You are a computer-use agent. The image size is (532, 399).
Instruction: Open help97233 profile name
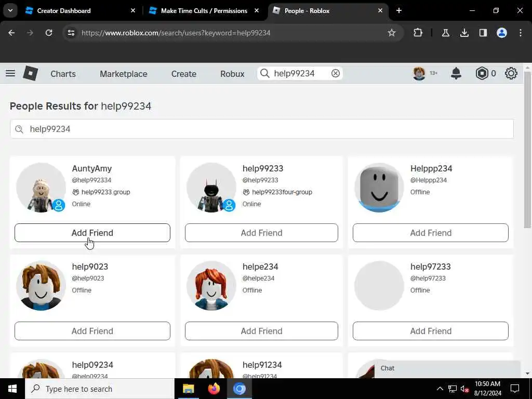click(x=430, y=267)
